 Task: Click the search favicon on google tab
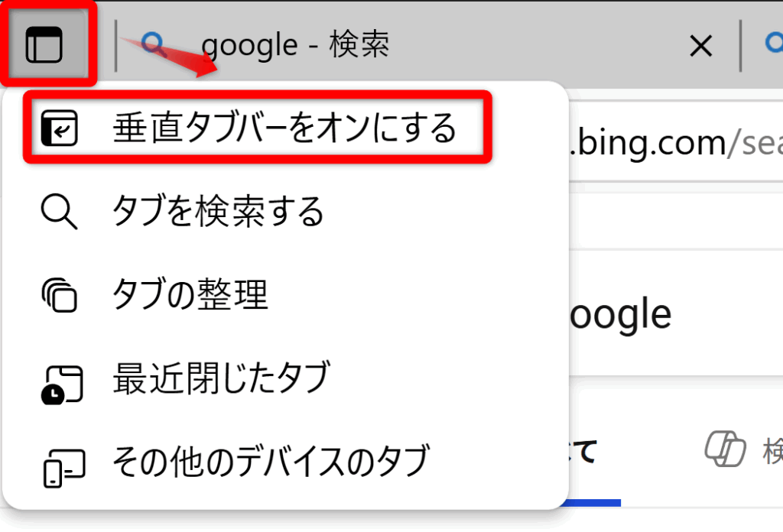pyautogui.click(x=154, y=45)
